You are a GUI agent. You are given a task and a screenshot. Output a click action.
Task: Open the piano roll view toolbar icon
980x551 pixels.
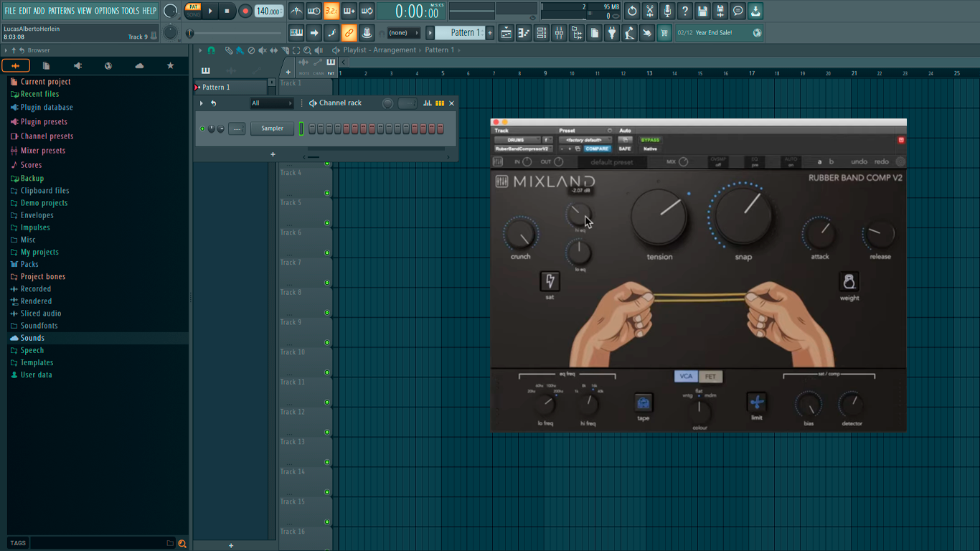(x=524, y=32)
